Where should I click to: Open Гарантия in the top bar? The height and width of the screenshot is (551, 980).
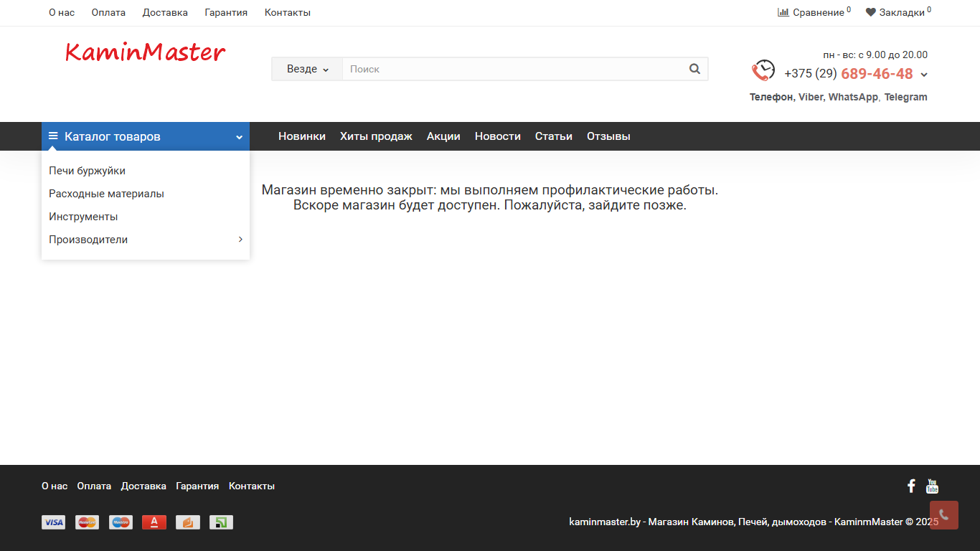coord(226,12)
